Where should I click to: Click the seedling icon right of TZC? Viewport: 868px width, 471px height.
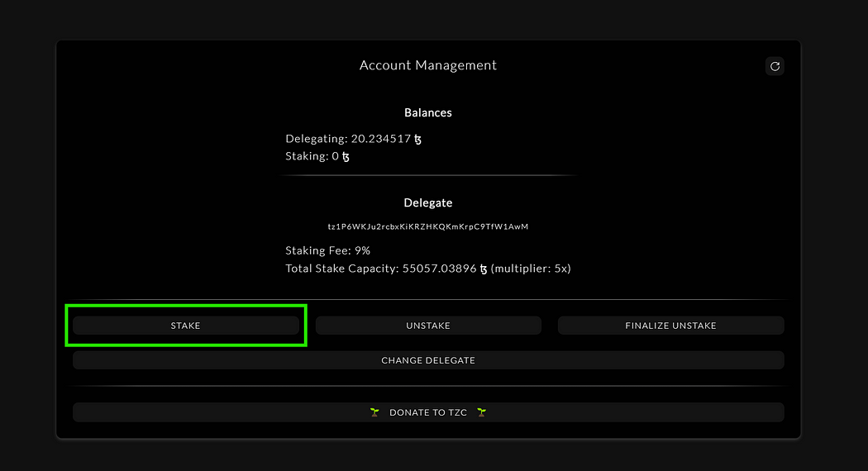[482, 412]
